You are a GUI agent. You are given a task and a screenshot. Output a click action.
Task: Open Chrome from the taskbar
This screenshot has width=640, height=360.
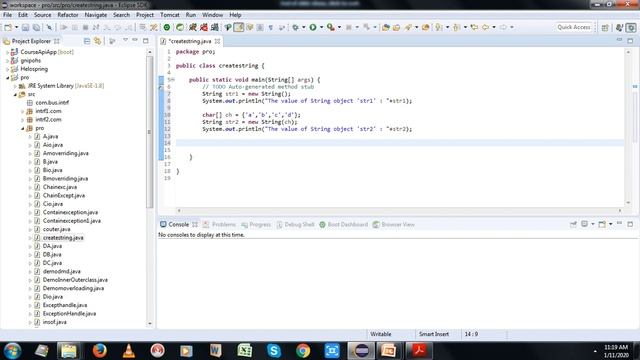303,351
